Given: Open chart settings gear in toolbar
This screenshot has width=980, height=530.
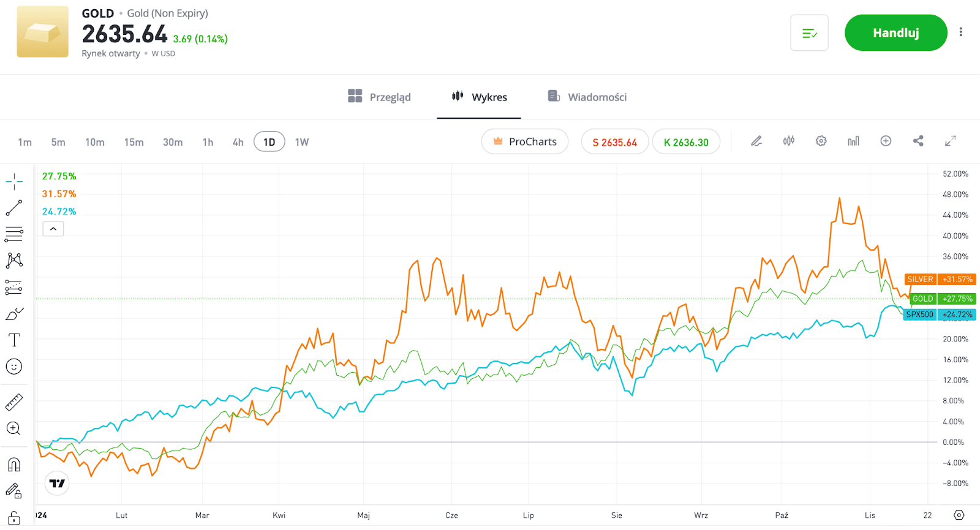Looking at the screenshot, I should [821, 141].
